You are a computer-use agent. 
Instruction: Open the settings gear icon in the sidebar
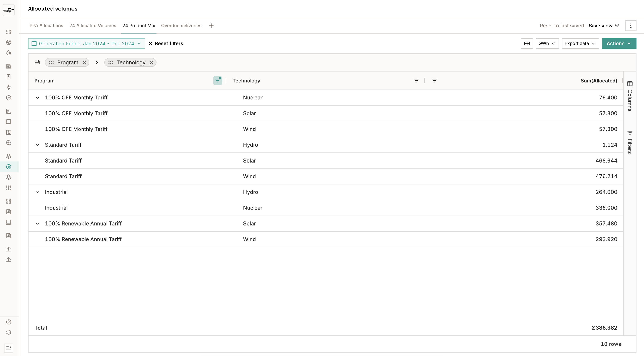(9, 333)
